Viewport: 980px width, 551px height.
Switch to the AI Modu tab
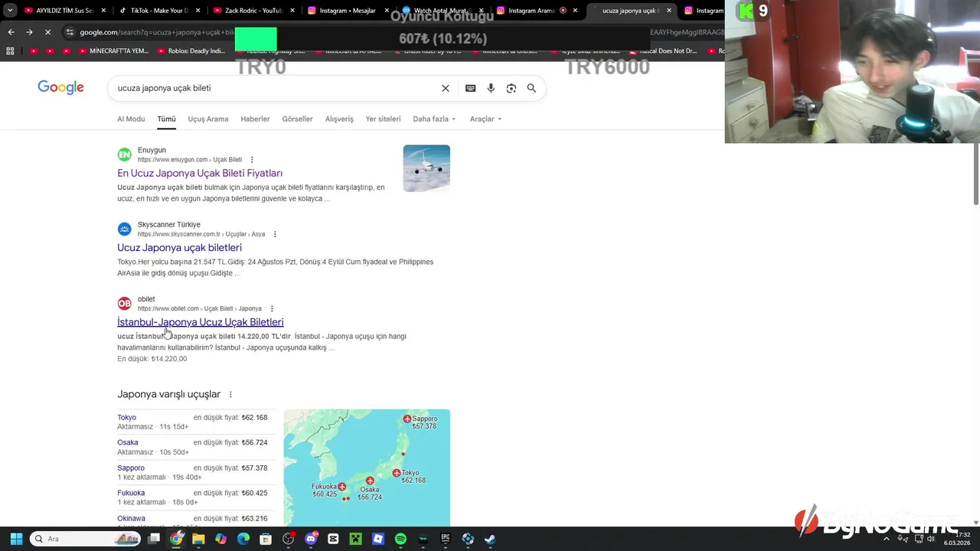click(x=131, y=119)
